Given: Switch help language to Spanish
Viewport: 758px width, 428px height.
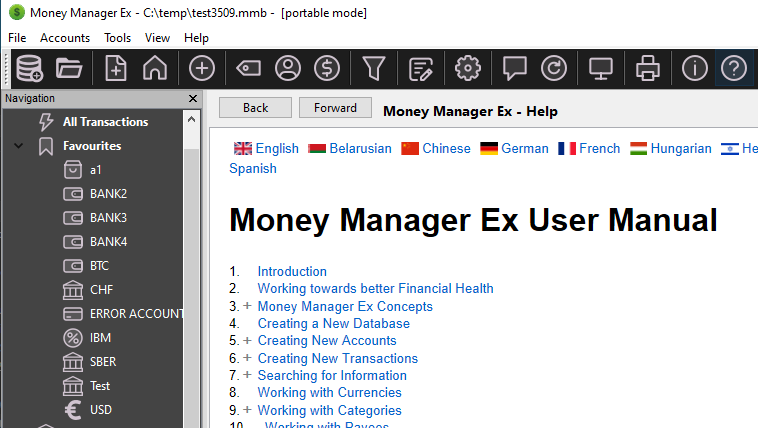Looking at the screenshot, I should click(x=253, y=168).
